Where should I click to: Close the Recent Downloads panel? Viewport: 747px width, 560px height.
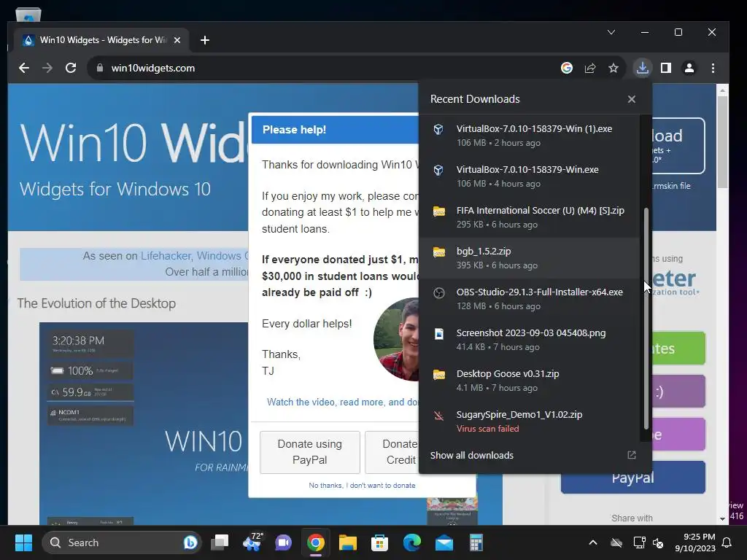[x=632, y=99]
